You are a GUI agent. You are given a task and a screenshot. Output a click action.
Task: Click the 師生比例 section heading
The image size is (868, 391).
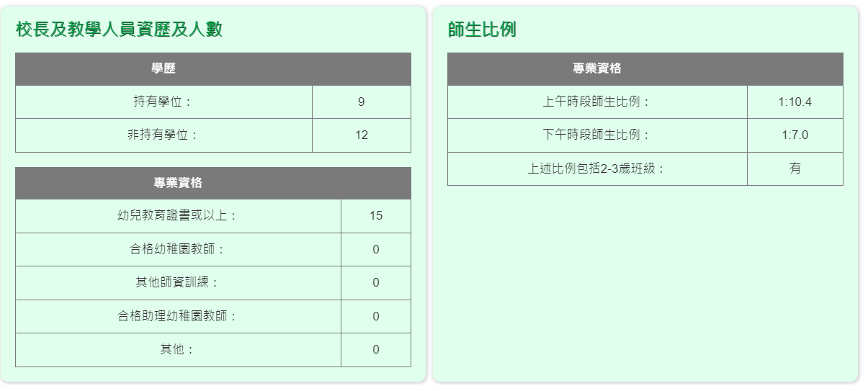click(482, 30)
